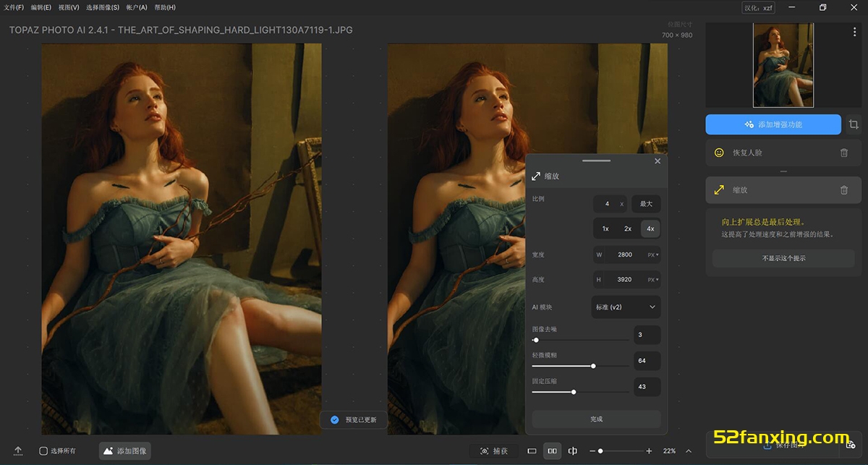This screenshot has height=465, width=868.
Task: Adjust the 图像去噪 slider
Action: [580, 340]
